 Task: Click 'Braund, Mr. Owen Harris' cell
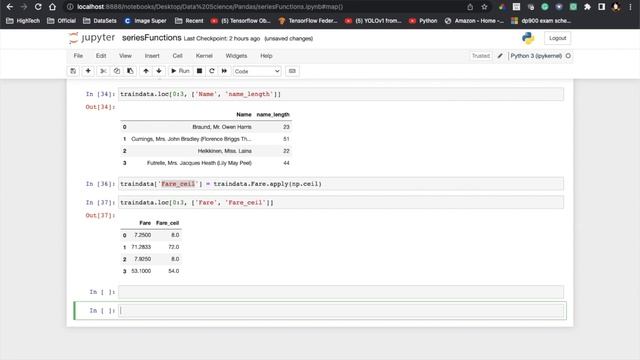click(x=222, y=127)
